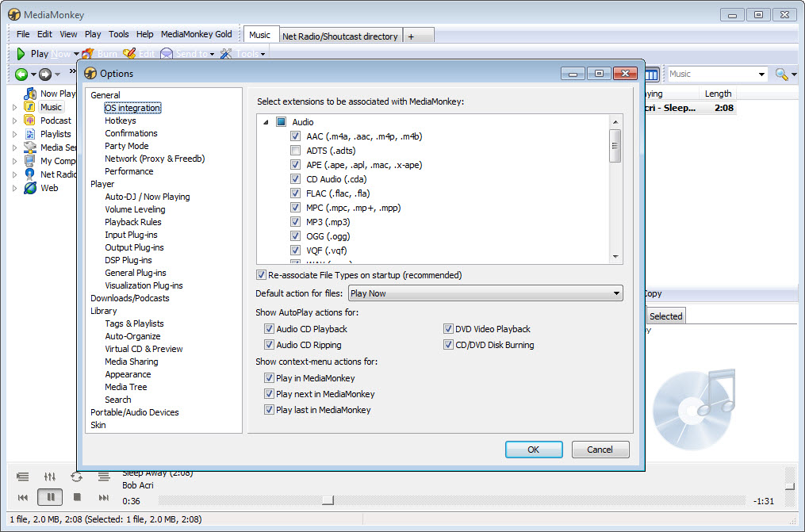The height and width of the screenshot is (532, 805).
Task: Select Skin in options tree
Action: [x=98, y=425]
